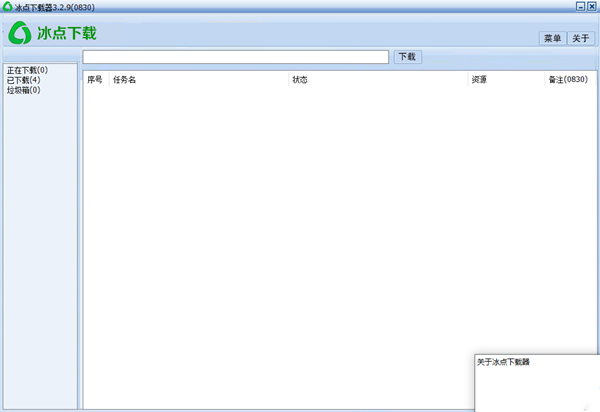Click the 冰点下载 brand text
Viewport: 600px width, 412px height.
point(67,33)
